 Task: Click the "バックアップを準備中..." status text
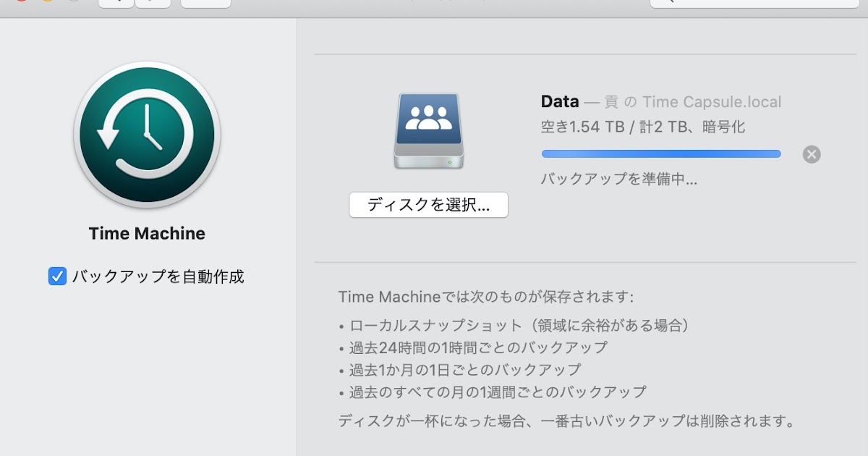click(x=619, y=180)
